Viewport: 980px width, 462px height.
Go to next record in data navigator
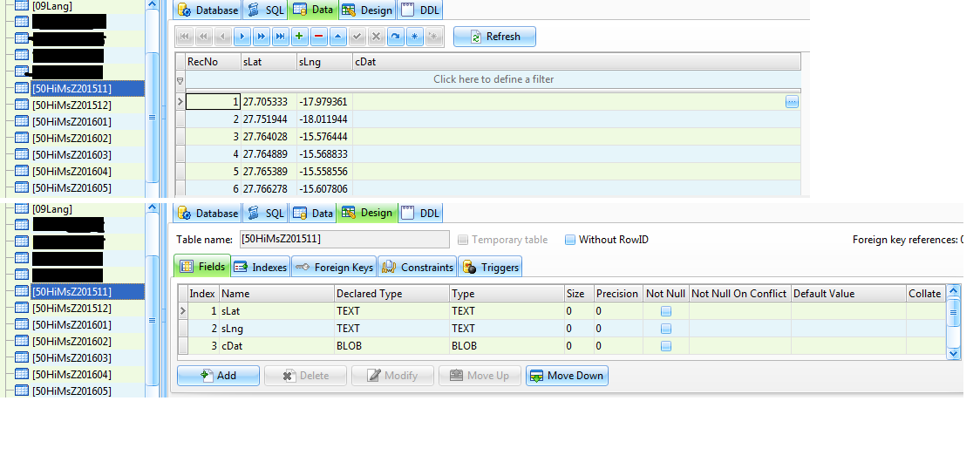242,37
